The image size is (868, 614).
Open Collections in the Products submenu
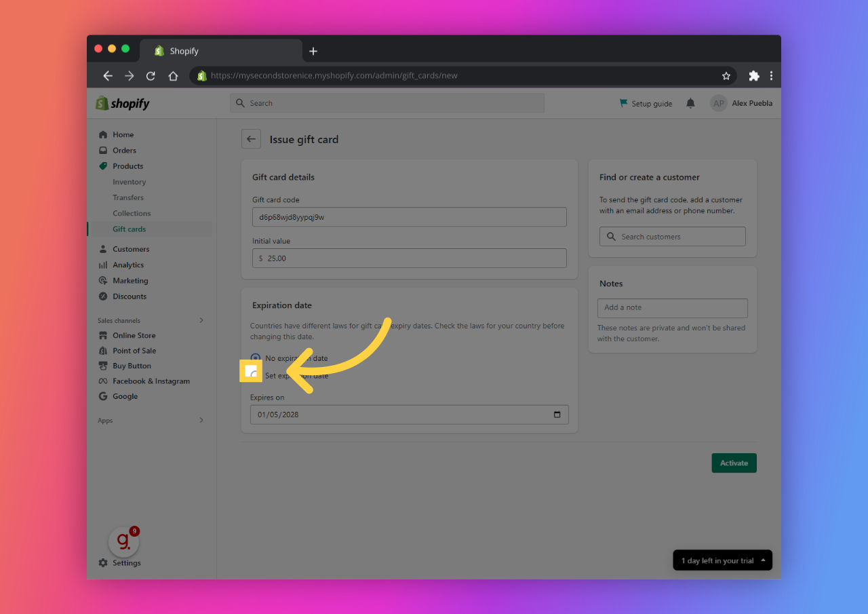(x=132, y=213)
